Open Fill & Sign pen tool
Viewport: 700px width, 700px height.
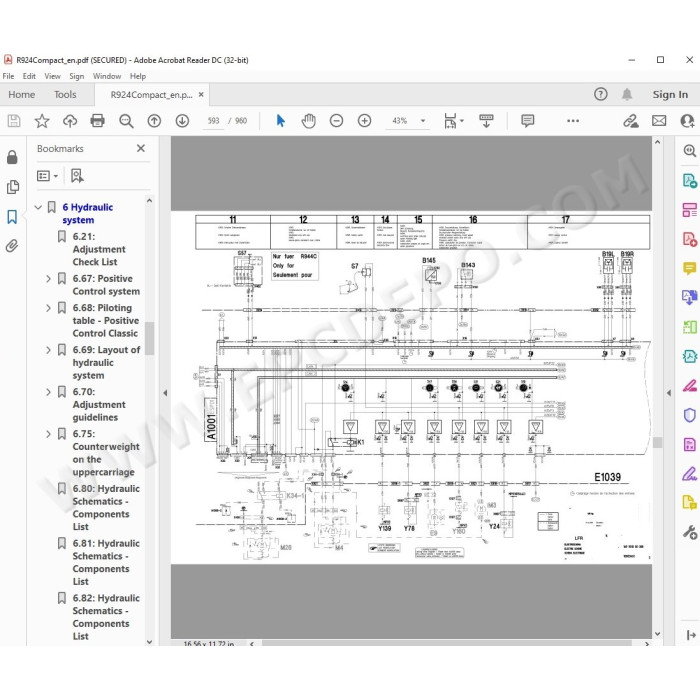pyautogui.click(x=690, y=474)
